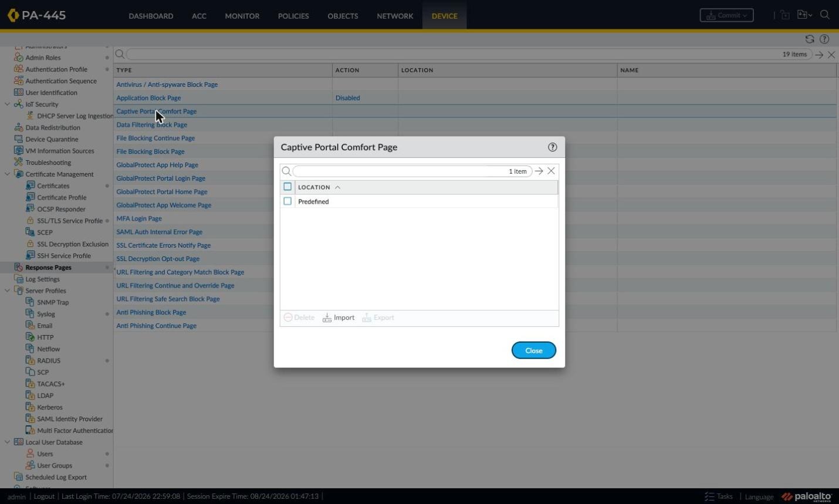This screenshot has width=839, height=504.
Task: Click Import in the dialog toolbar
Action: pos(339,317)
